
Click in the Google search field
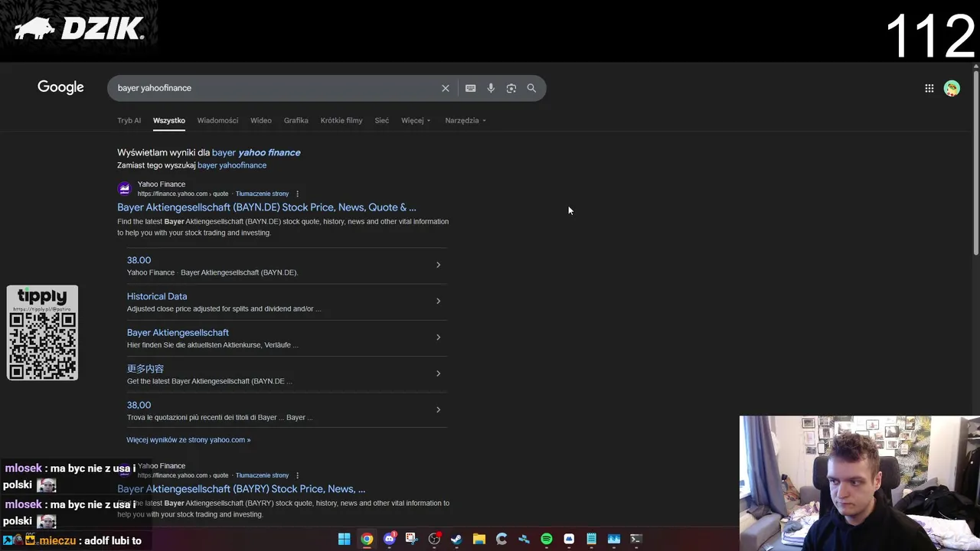tap(276, 88)
